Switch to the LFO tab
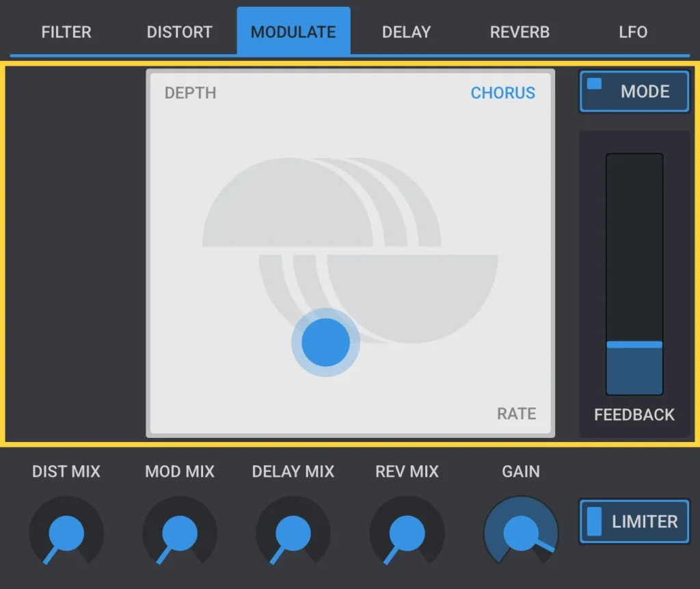Viewport: 700px width, 589px height. click(633, 31)
